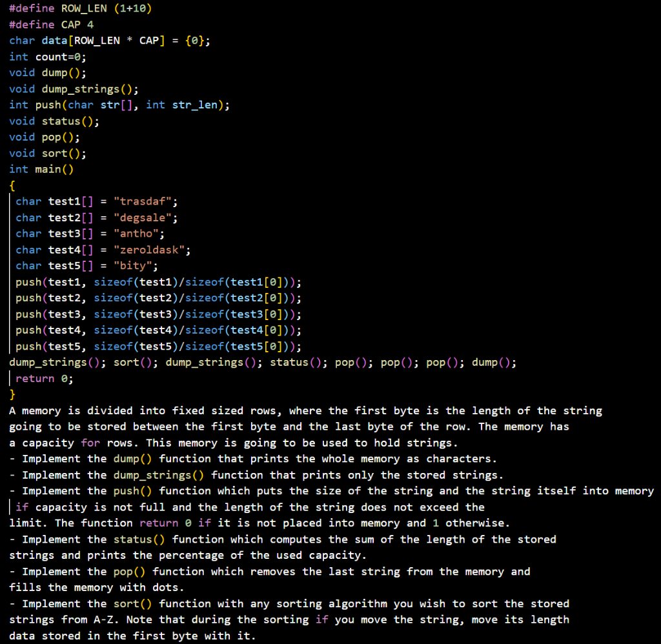
Task: Select the status() reference in the instructions
Action: click(x=139, y=539)
